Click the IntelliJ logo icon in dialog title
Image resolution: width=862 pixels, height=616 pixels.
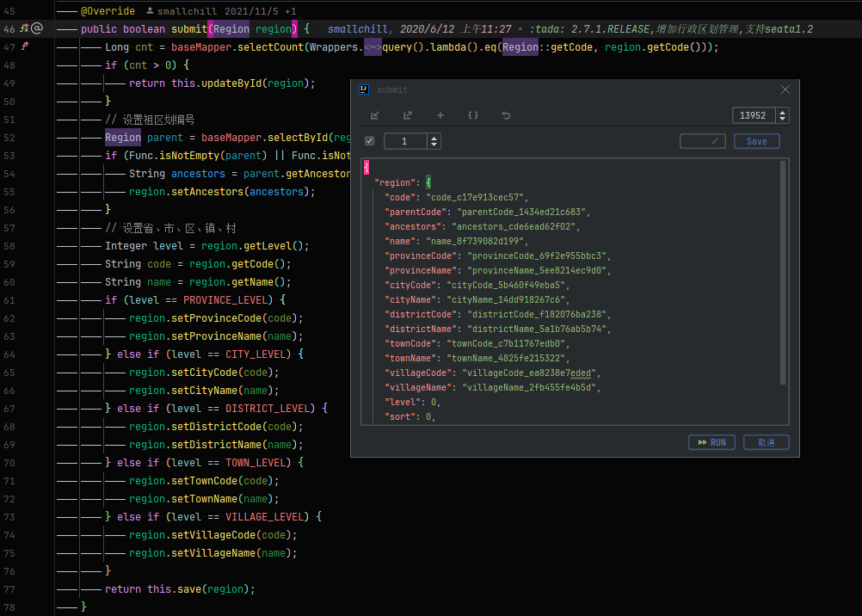click(364, 89)
